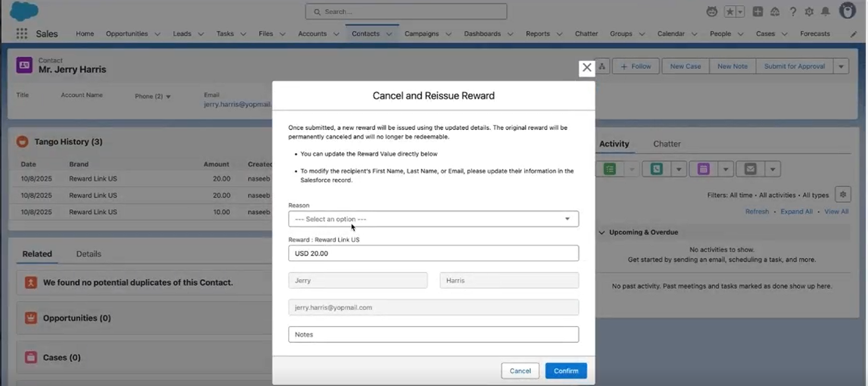Go to the Home nav tab
This screenshot has width=868, height=386.
[85, 34]
